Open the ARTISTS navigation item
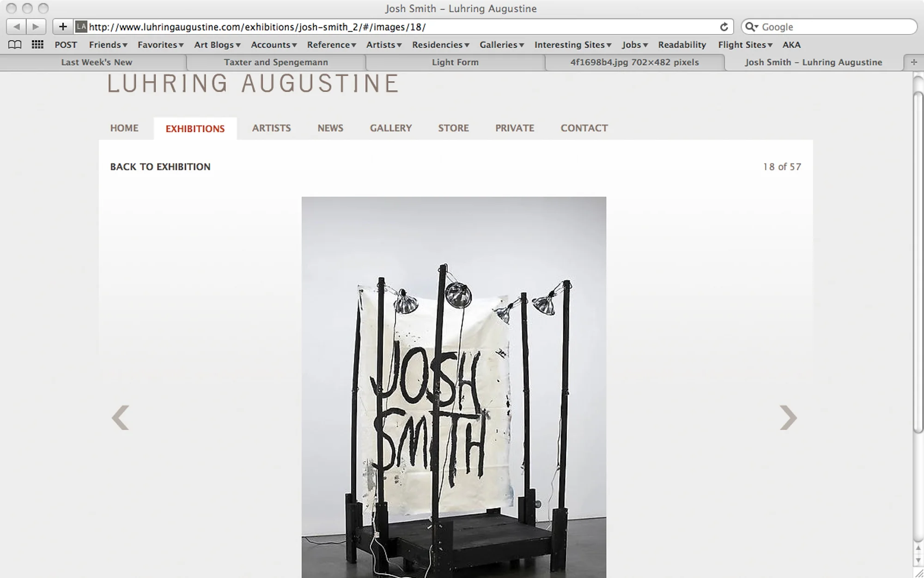Viewport: 924px width, 578px height. click(271, 128)
